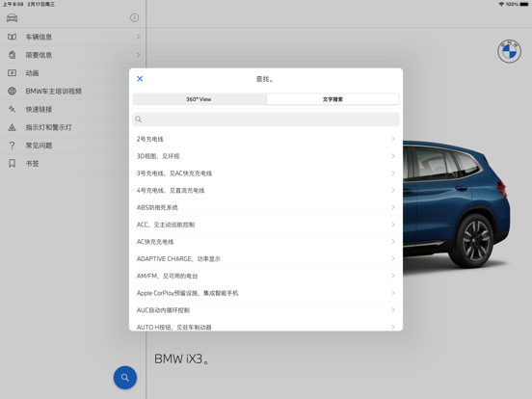Open BMW车主培训视频 entry
This screenshot has width=532, height=399.
pos(73,91)
